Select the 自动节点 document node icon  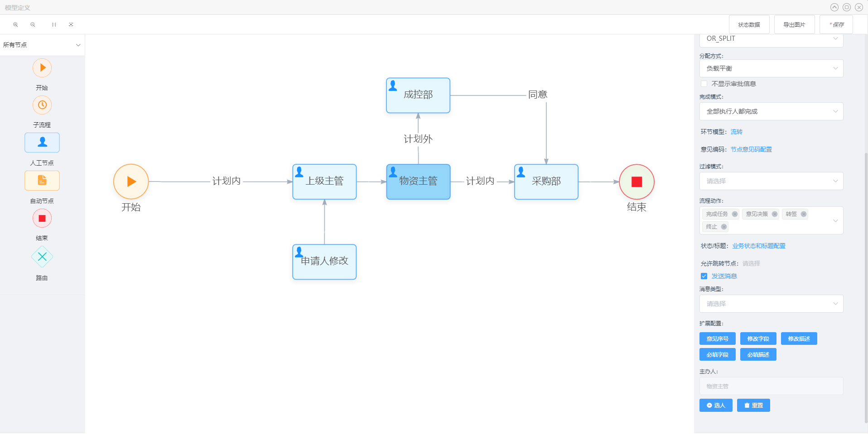coord(42,181)
